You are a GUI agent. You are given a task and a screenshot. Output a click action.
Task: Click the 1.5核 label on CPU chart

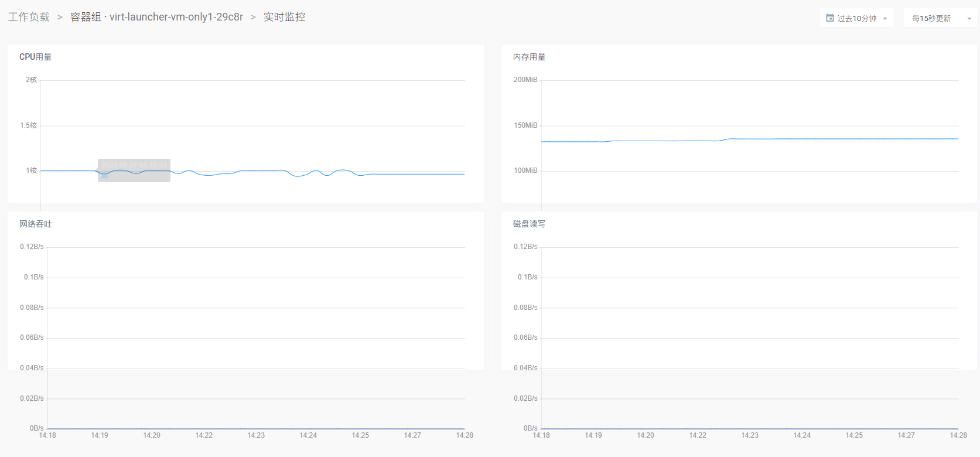tap(28, 125)
